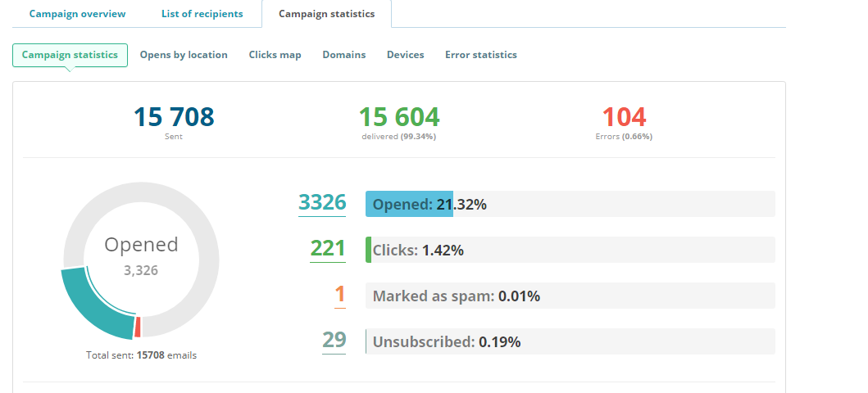Click the red error segment of donut chart
The image size is (868, 393).
click(x=138, y=327)
